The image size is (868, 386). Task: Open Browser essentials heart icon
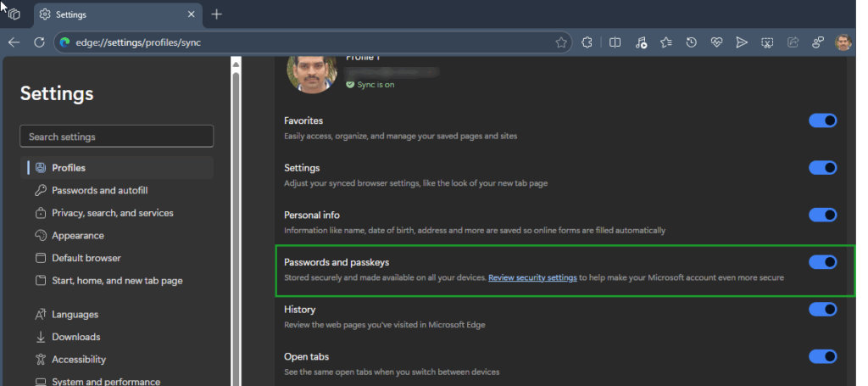(716, 42)
